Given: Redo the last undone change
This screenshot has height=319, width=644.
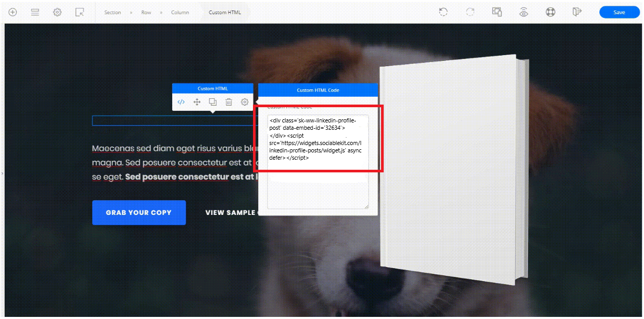Looking at the screenshot, I should pyautogui.click(x=470, y=12).
